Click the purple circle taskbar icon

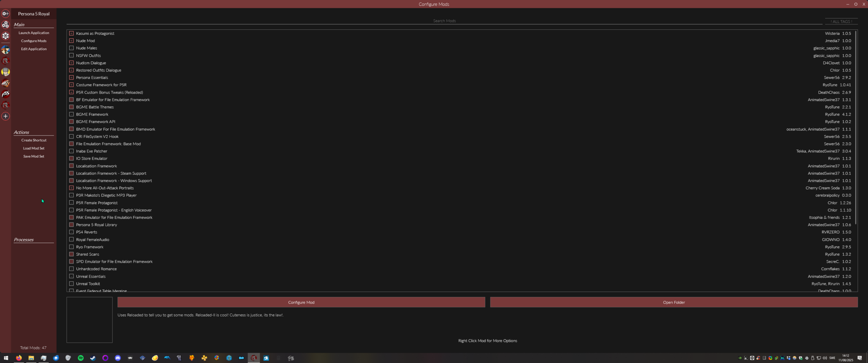click(105, 358)
